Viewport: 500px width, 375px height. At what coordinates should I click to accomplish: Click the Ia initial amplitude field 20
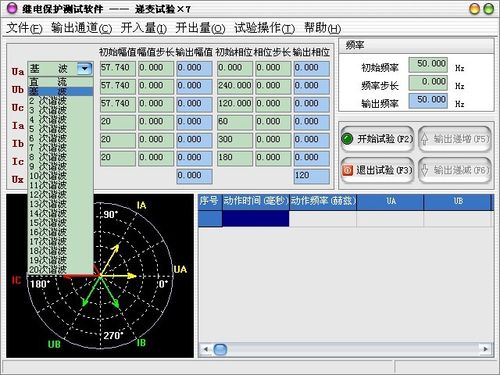[x=118, y=122]
